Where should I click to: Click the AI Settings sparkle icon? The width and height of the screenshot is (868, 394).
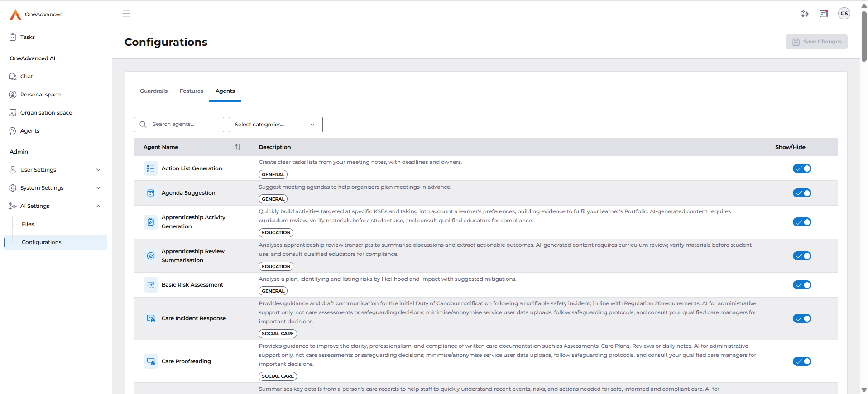tap(13, 206)
